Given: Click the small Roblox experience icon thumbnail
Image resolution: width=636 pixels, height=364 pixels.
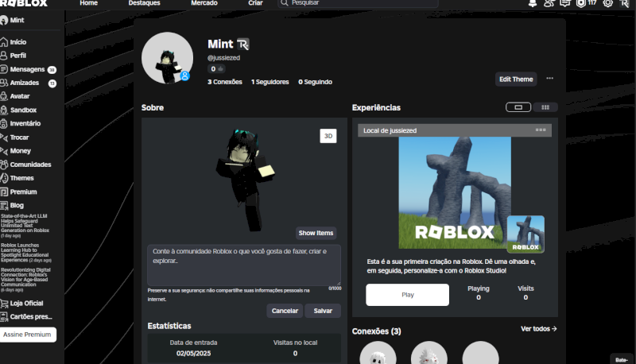Looking at the screenshot, I should click(525, 234).
